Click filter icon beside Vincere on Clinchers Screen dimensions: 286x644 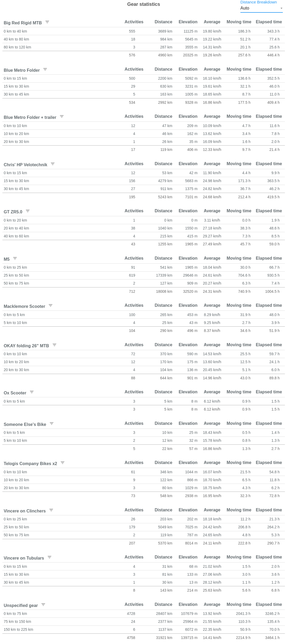[x=51, y=510]
